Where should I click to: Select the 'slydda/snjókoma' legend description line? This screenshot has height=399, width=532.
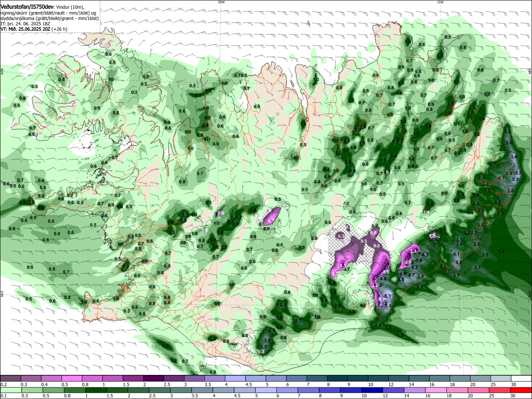[49, 19]
